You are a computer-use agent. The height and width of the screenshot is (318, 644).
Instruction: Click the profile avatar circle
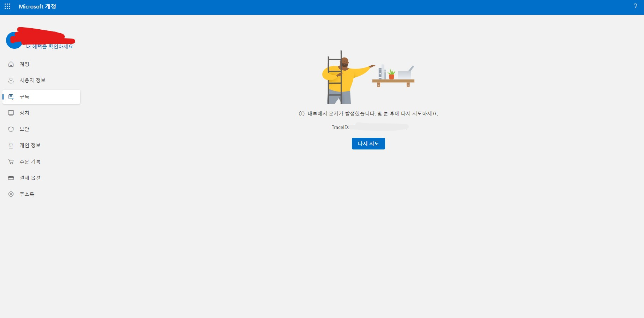[x=14, y=40]
